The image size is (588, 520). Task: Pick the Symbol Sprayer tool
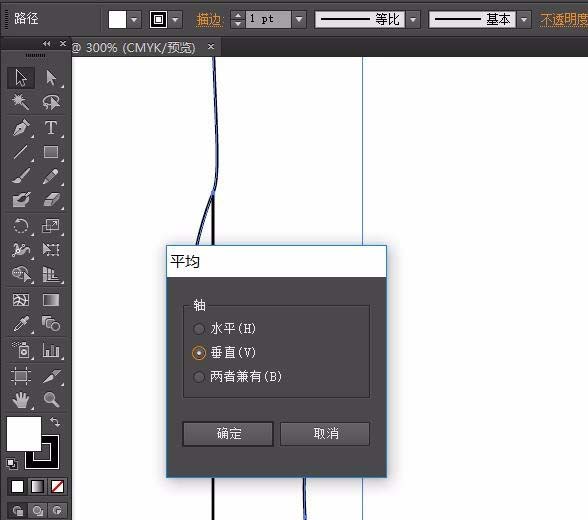coord(21,349)
